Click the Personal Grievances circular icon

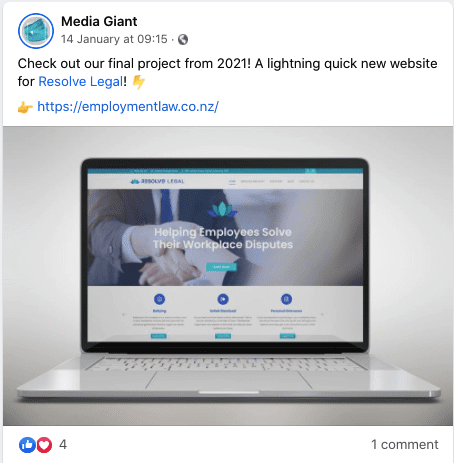point(286,299)
